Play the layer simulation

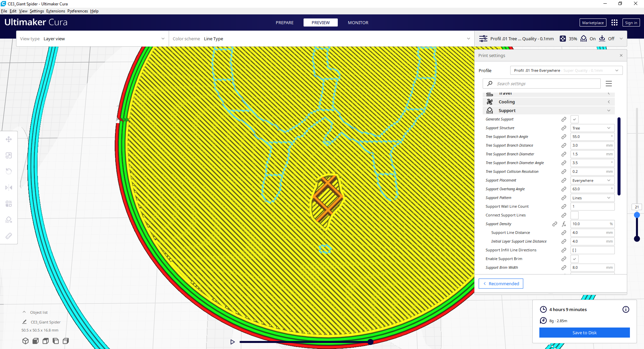coord(232,342)
